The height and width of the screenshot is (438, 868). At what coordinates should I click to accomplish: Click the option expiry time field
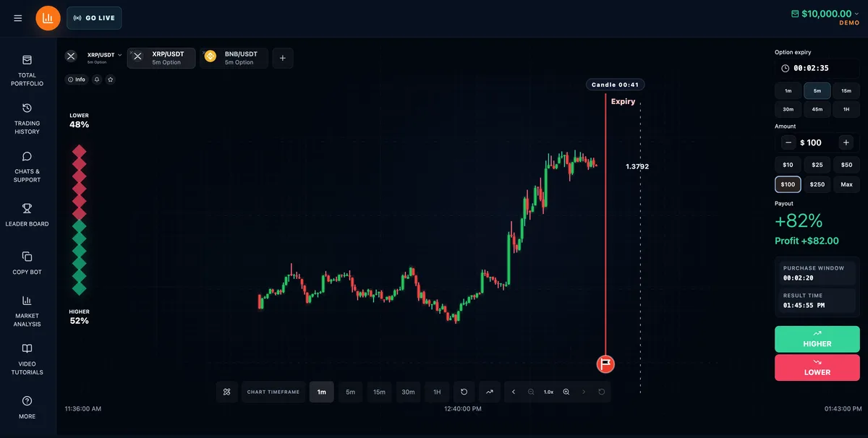tap(817, 68)
